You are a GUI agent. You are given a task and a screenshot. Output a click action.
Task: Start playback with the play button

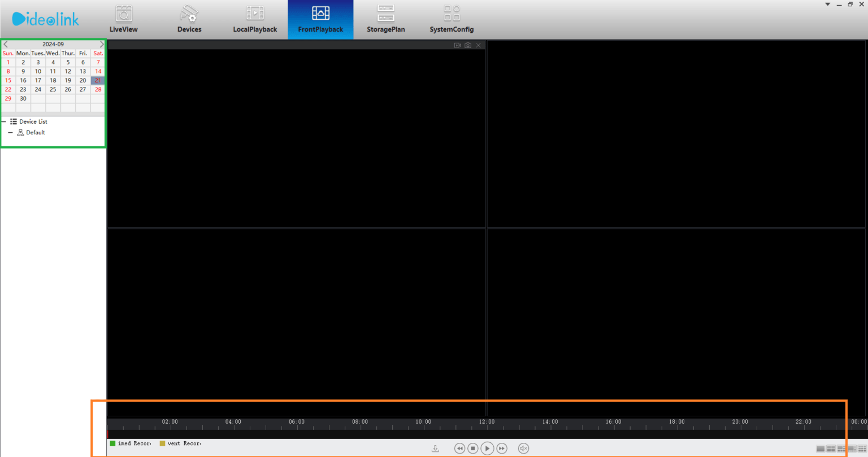click(487, 449)
